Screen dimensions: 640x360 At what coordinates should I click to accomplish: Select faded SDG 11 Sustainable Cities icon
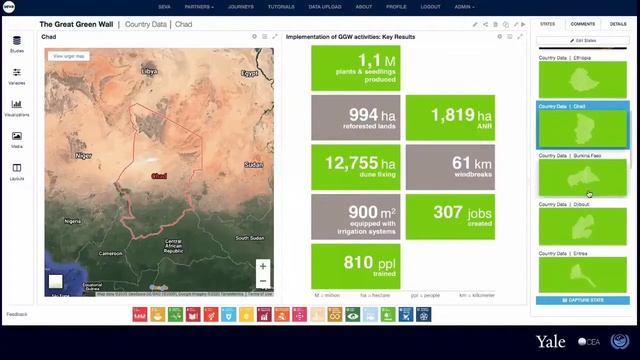(x=317, y=314)
